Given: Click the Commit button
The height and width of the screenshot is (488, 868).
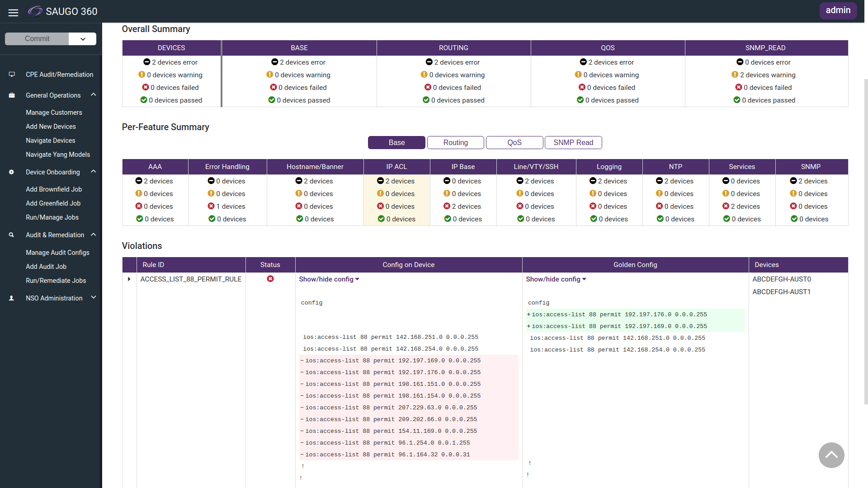Looking at the screenshot, I should (37, 39).
